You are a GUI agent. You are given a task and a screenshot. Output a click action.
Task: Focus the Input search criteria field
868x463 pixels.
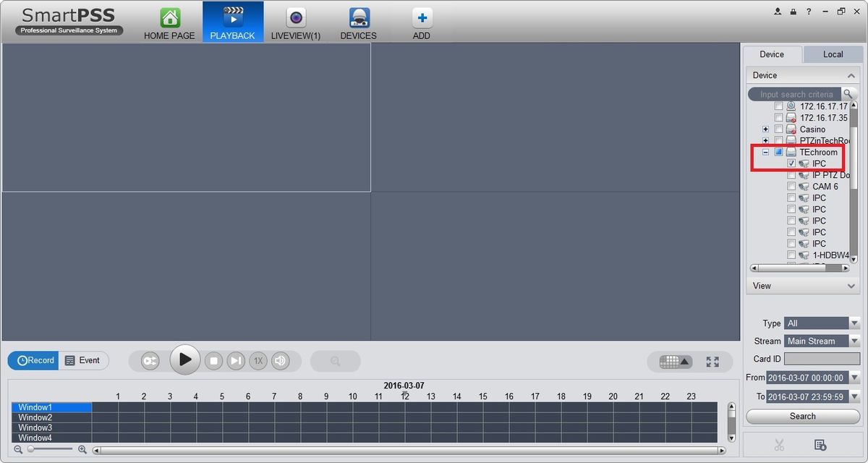[x=796, y=94]
